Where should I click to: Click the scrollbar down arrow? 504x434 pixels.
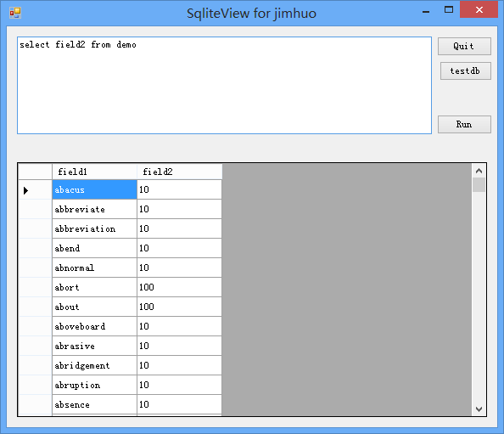point(479,409)
